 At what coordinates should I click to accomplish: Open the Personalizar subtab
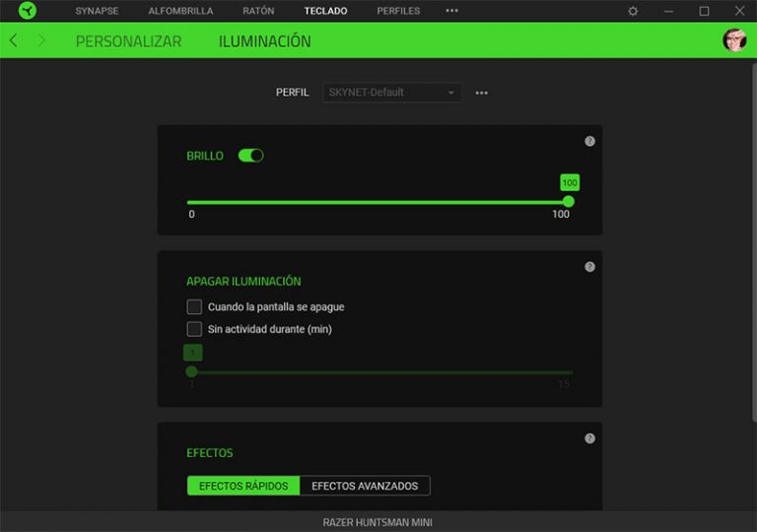tap(128, 41)
